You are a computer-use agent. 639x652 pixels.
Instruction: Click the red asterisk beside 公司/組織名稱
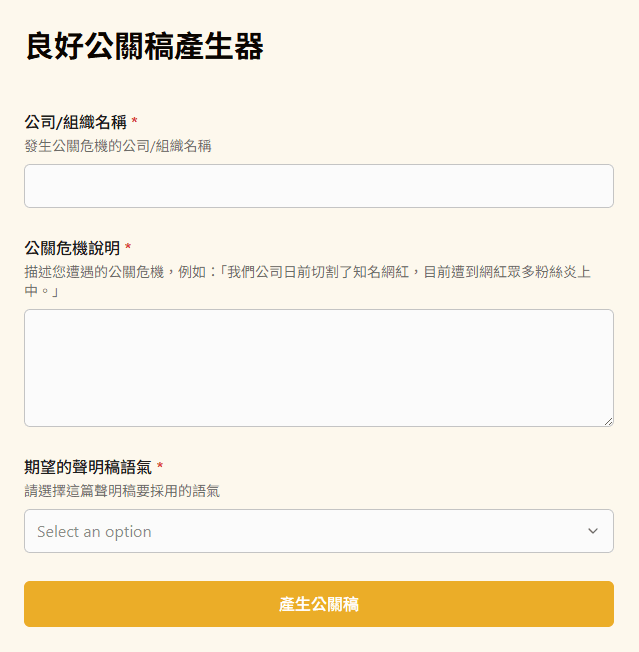(135, 122)
